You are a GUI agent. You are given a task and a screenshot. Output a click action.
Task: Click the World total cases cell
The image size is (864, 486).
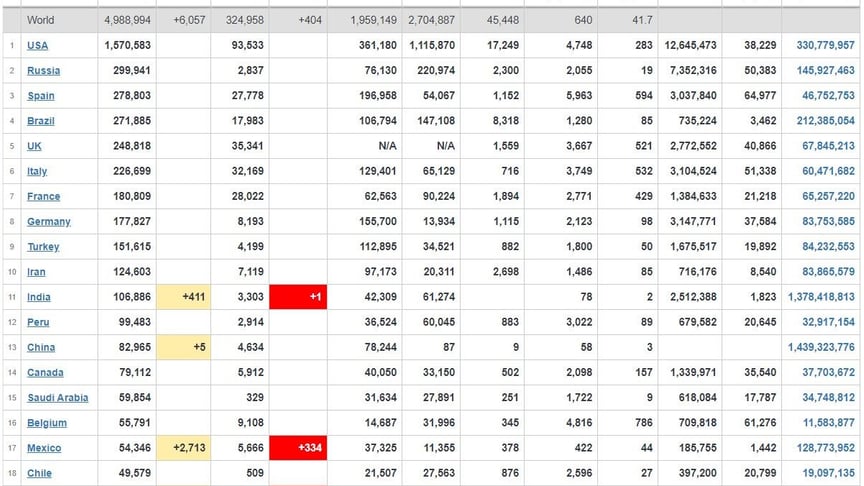(127, 20)
